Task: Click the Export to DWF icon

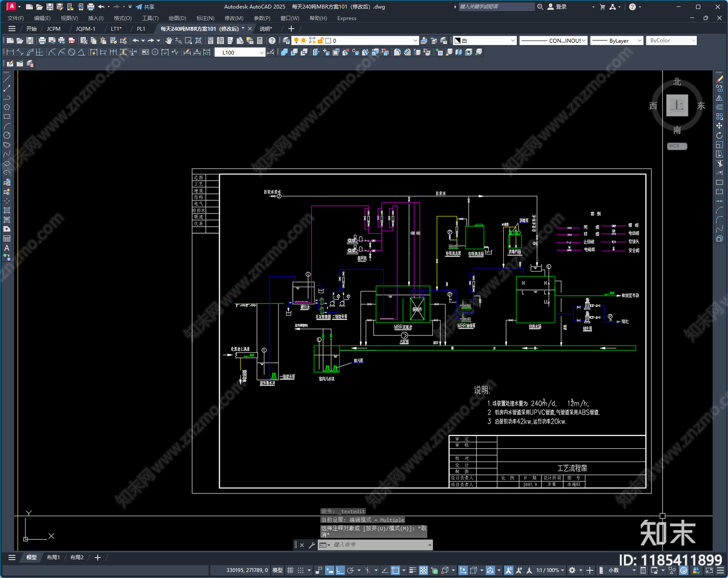Action: pyautogui.click(x=71, y=41)
